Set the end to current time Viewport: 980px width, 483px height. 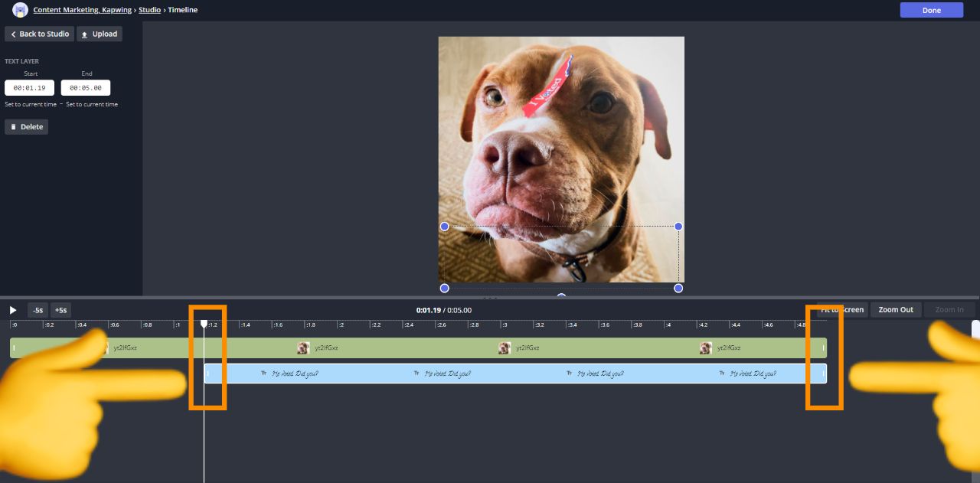[x=92, y=104]
